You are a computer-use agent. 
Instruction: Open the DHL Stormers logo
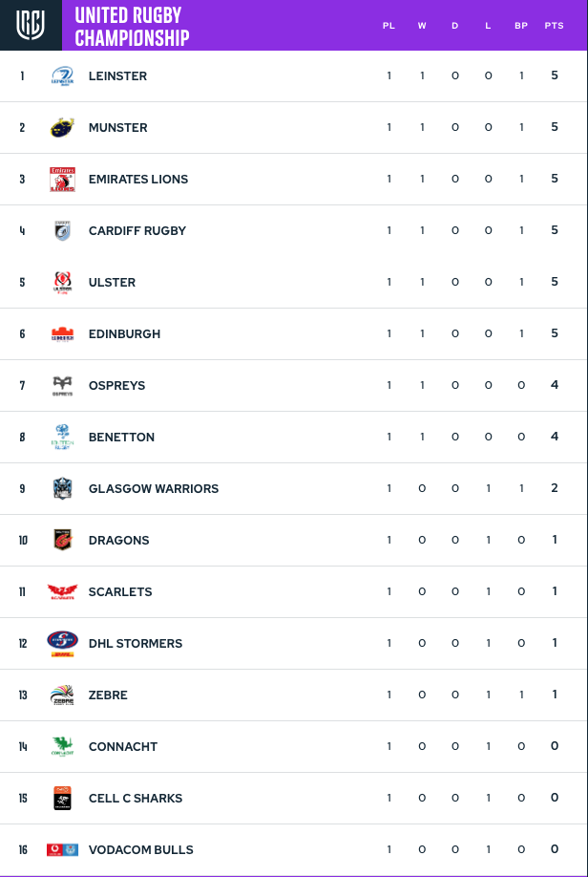click(62, 643)
